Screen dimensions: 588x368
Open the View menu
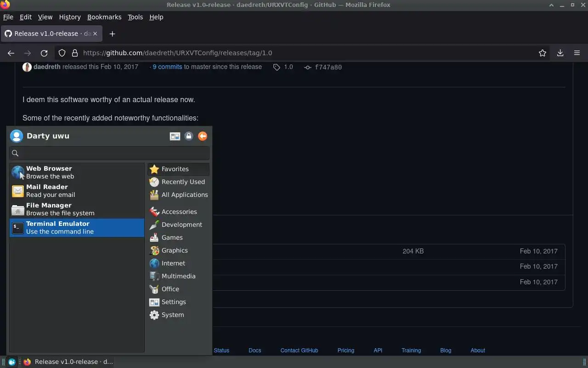[x=45, y=17]
